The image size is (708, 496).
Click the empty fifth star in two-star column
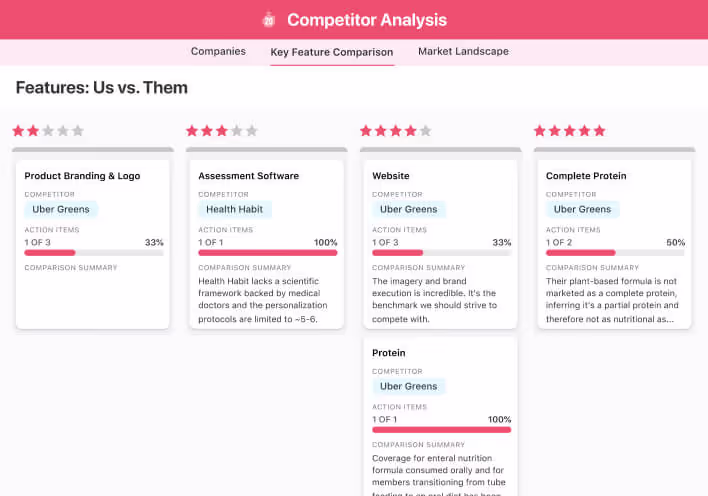point(78,131)
